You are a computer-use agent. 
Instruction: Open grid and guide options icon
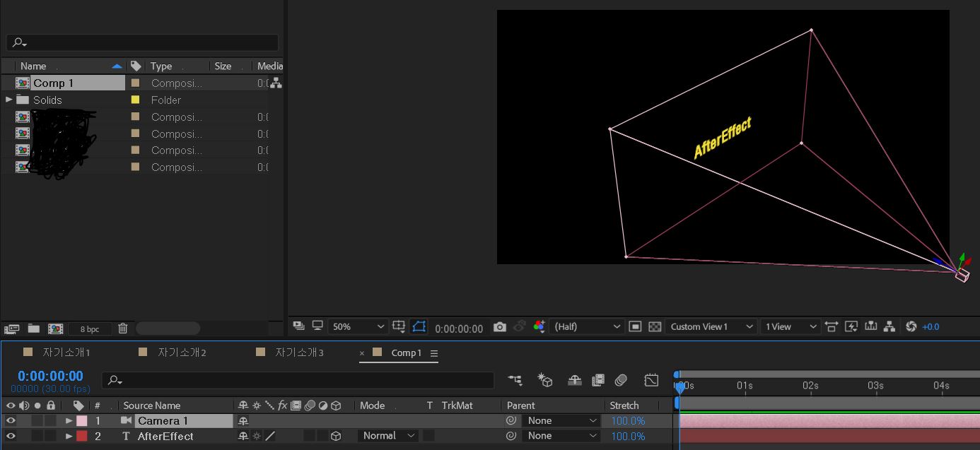coord(399,326)
